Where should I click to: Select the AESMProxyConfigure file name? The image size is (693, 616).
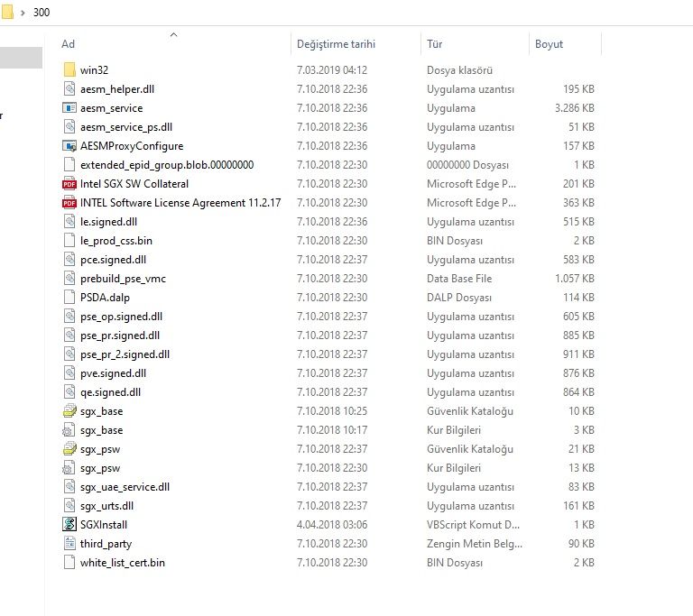click(132, 146)
